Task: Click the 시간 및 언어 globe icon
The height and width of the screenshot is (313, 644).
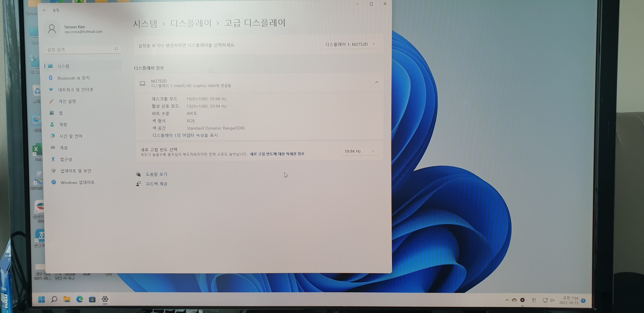Action: pyautogui.click(x=53, y=136)
